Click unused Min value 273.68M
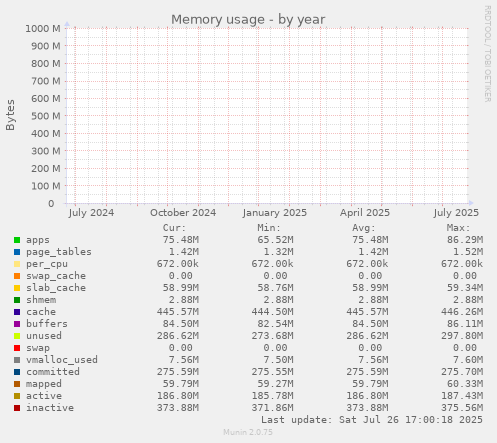 272,336
